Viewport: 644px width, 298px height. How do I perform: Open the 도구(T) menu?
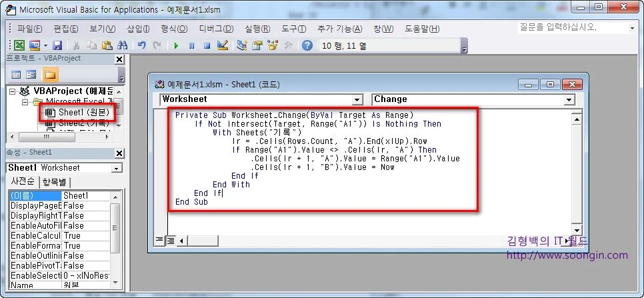[x=293, y=29]
